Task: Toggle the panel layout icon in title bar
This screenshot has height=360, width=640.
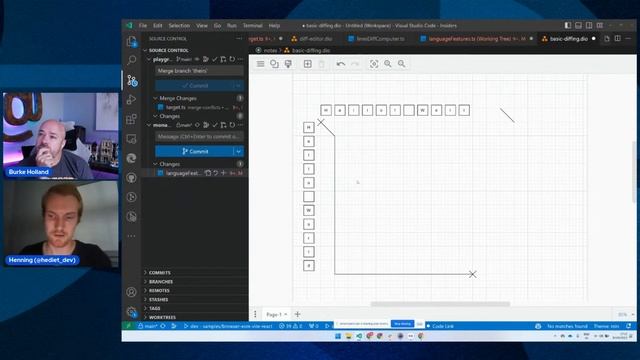Action: [x=578, y=25]
